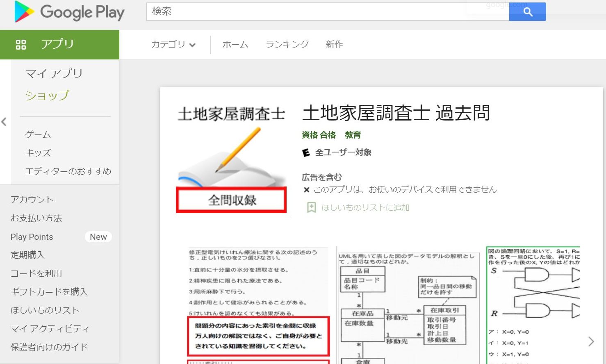The height and width of the screenshot is (364, 606).
Task: Click the device unavailable message text
Action: coord(405,189)
